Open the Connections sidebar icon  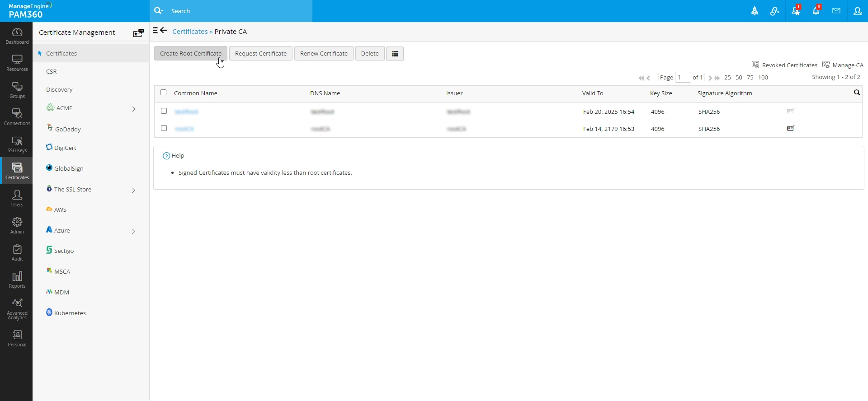(x=17, y=117)
